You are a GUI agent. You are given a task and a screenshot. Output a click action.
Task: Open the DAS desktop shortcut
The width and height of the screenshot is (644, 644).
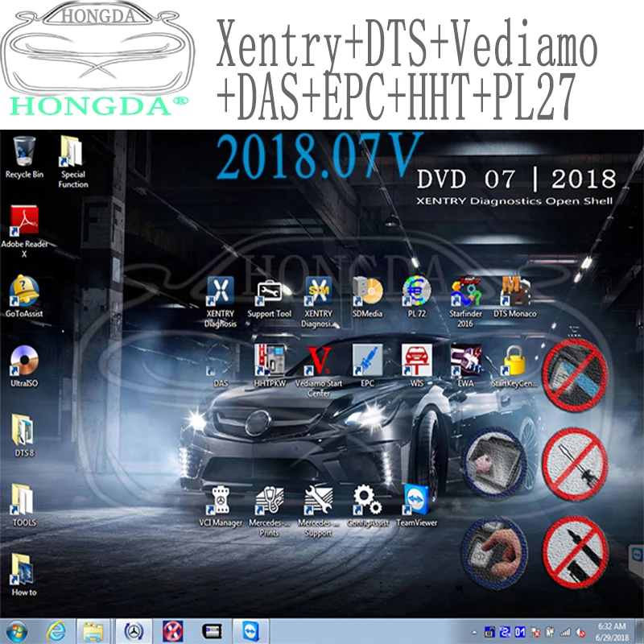click(221, 366)
